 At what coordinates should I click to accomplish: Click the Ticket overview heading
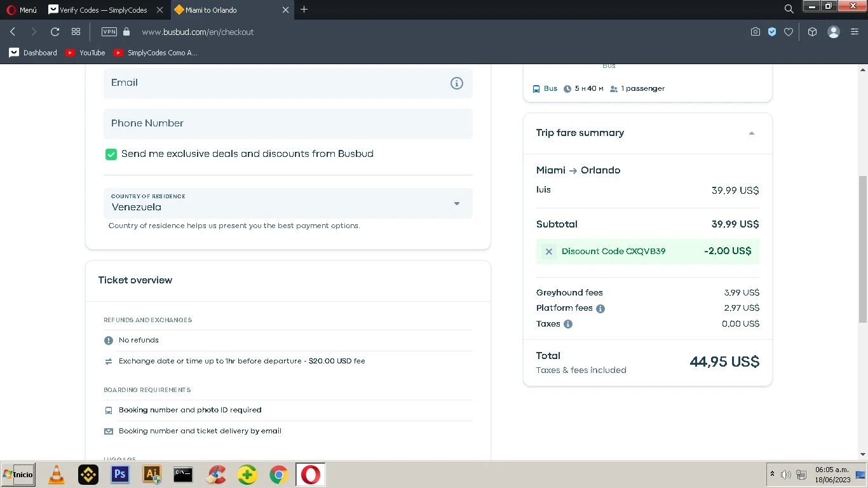tap(135, 280)
